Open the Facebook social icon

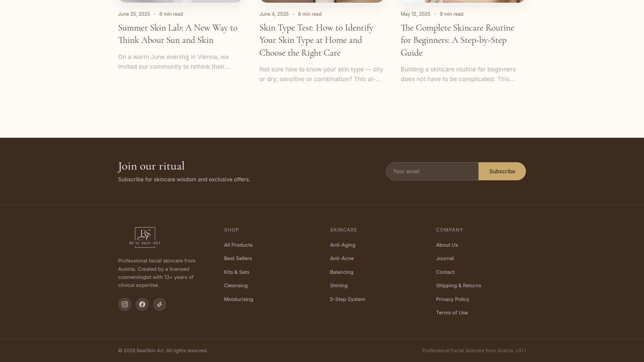click(142, 304)
